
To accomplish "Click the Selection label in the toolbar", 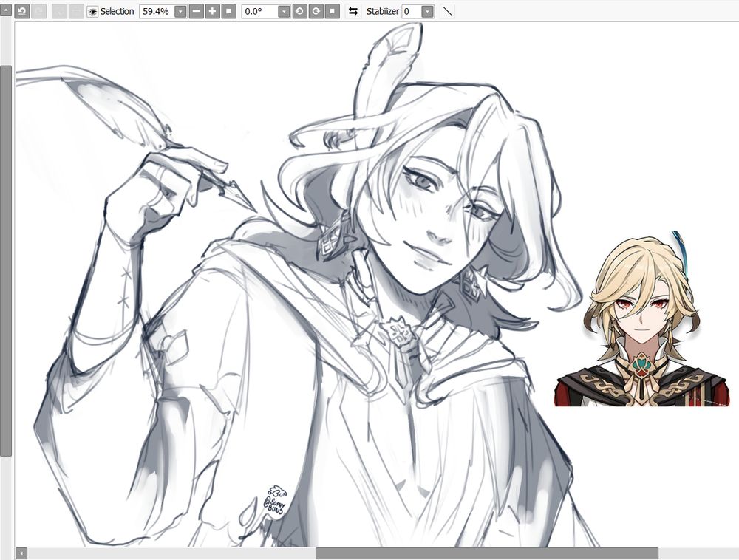I will coord(117,12).
